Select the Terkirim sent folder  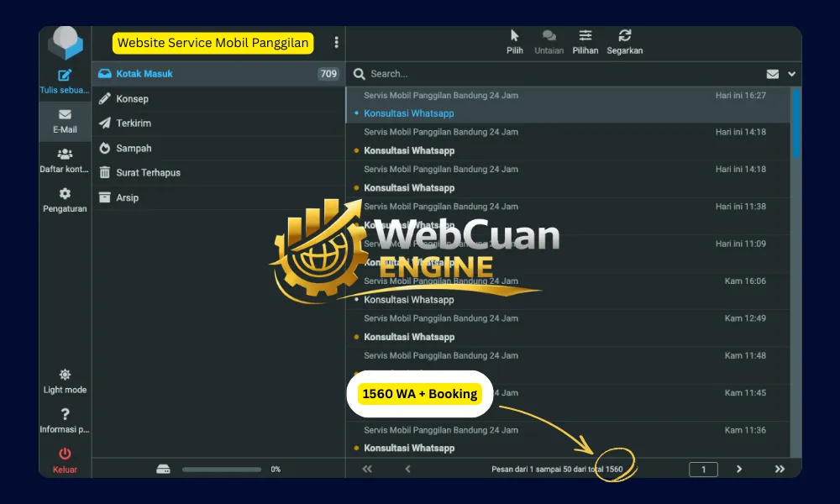(134, 123)
